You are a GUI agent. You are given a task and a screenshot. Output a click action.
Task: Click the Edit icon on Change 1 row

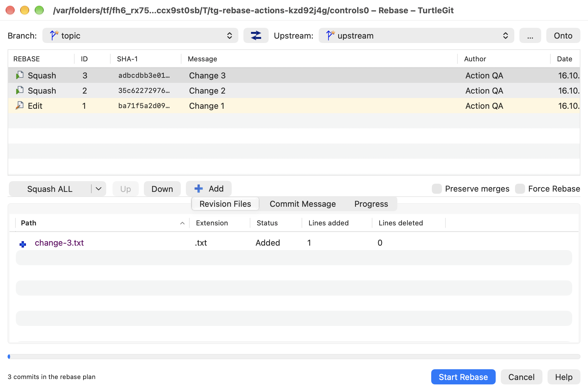coord(20,106)
